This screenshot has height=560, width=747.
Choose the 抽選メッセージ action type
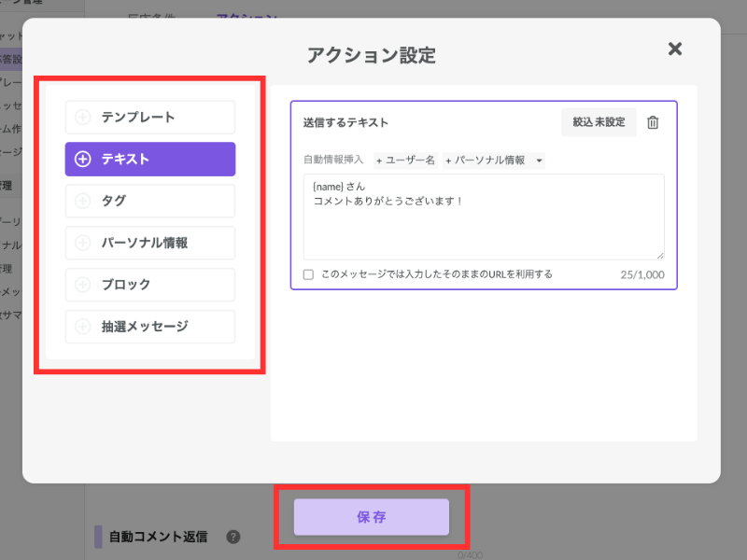(x=150, y=327)
